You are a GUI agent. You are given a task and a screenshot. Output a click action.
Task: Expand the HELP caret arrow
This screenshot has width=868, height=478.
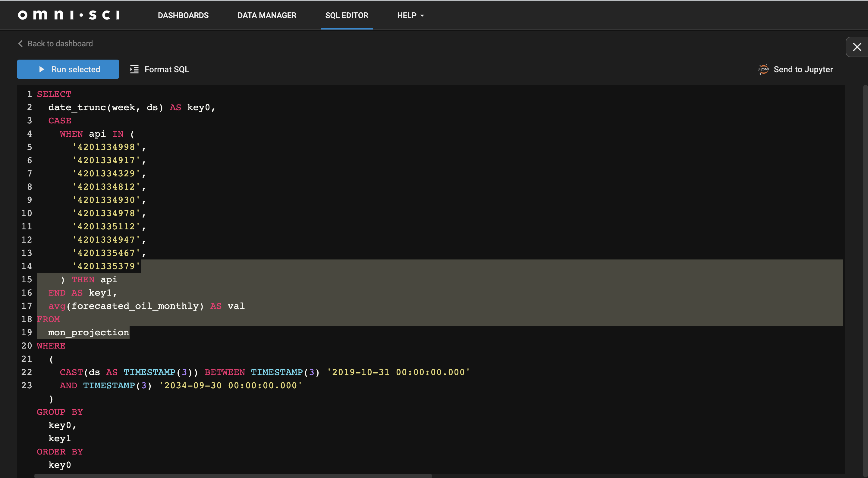tap(423, 15)
